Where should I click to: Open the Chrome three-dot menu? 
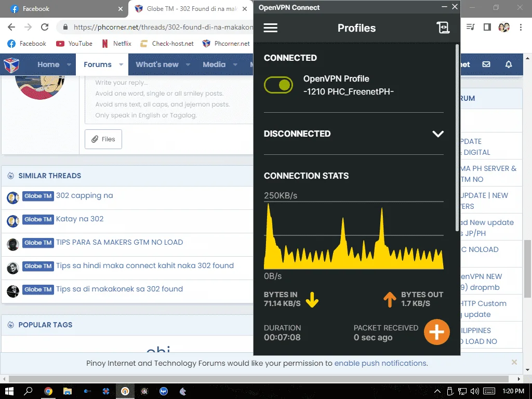coord(521,27)
